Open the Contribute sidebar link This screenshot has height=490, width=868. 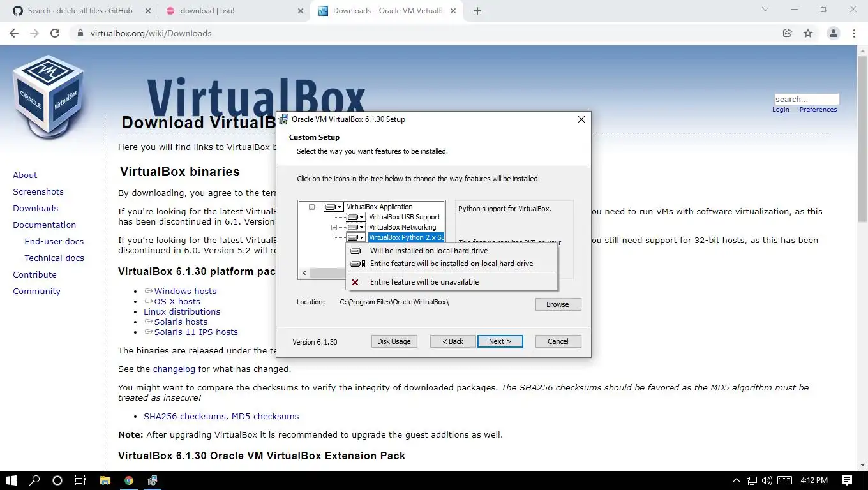[34, 274]
